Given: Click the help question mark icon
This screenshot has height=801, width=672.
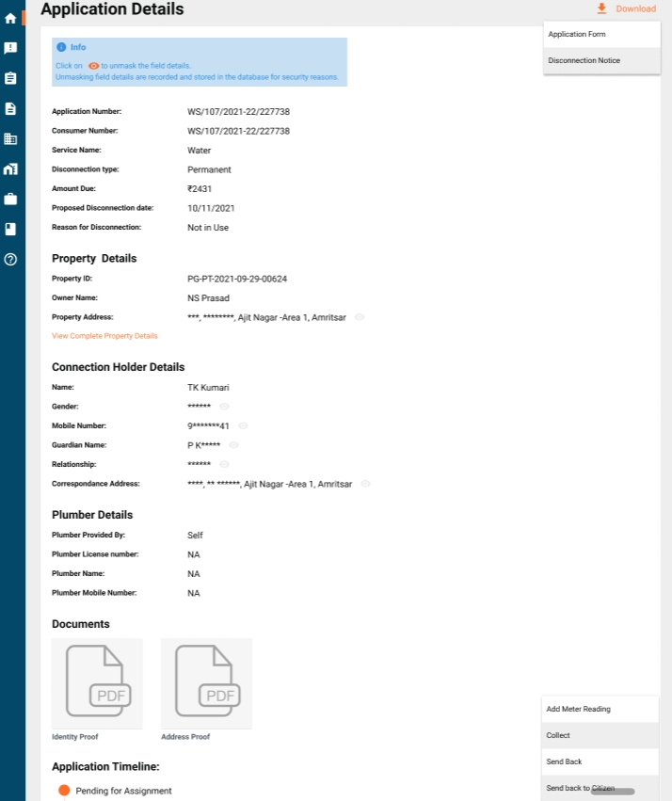Looking at the screenshot, I should 10,259.
